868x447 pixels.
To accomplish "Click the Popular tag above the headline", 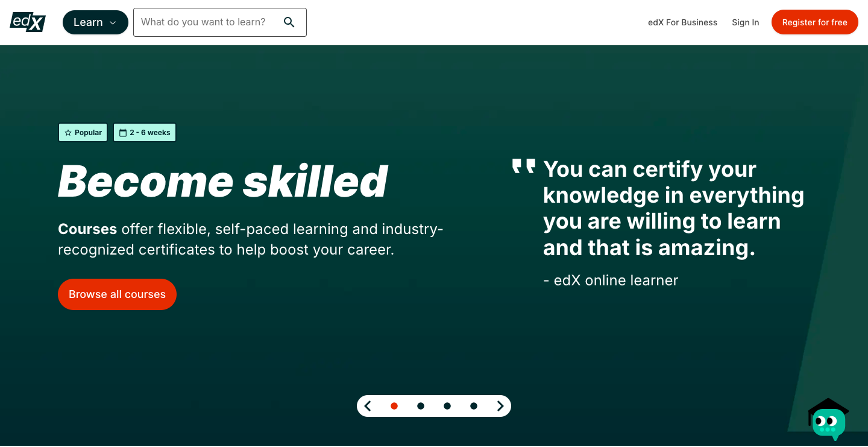I will tap(83, 132).
